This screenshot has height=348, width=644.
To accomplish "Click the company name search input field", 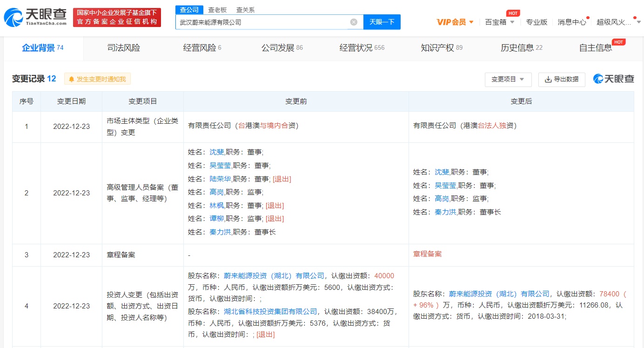I will pos(263,22).
